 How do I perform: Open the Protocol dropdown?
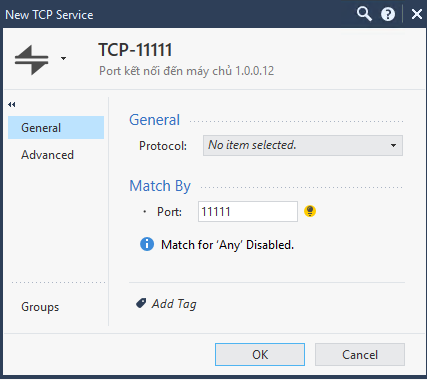coord(303,145)
